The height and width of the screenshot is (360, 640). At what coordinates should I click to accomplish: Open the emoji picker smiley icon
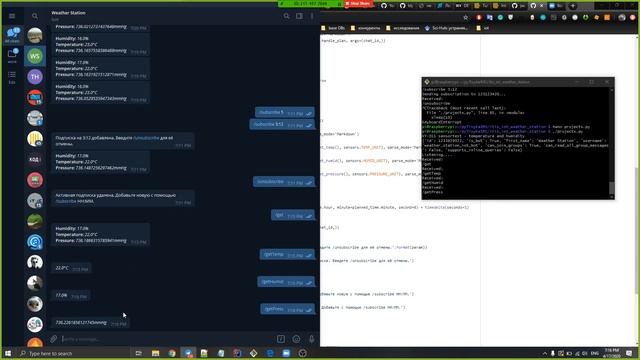(x=296, y=339)
